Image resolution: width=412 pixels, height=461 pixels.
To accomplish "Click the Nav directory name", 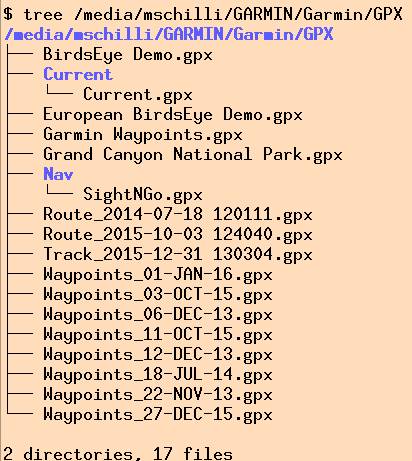I will coord(58,174).
